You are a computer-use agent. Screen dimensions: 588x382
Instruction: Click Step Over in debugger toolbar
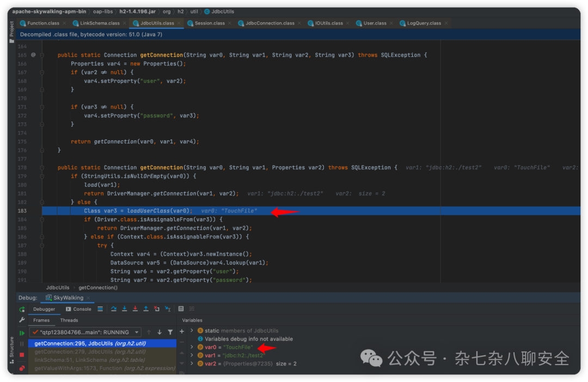114,309
